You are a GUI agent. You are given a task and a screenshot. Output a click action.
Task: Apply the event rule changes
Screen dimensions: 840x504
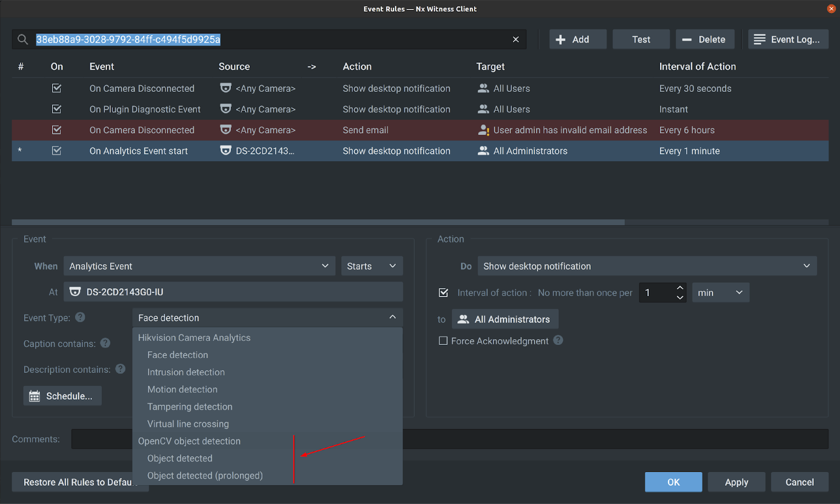click(737, 482)
